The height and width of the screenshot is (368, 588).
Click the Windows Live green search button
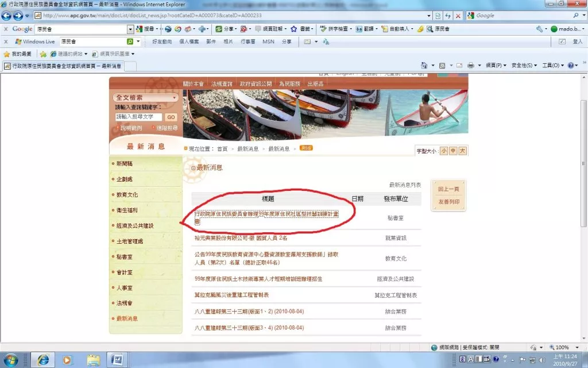pyautogui.click(x=130, y=41)
